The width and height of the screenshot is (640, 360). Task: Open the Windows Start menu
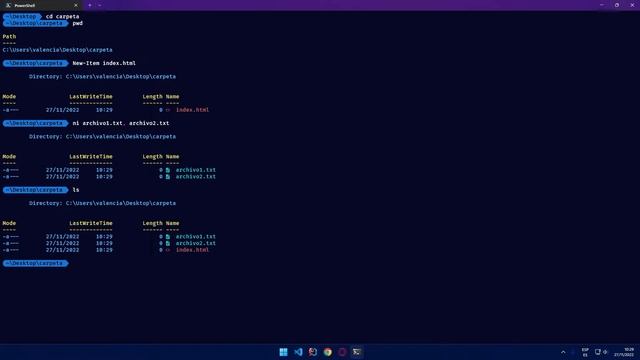coord(283,352)
